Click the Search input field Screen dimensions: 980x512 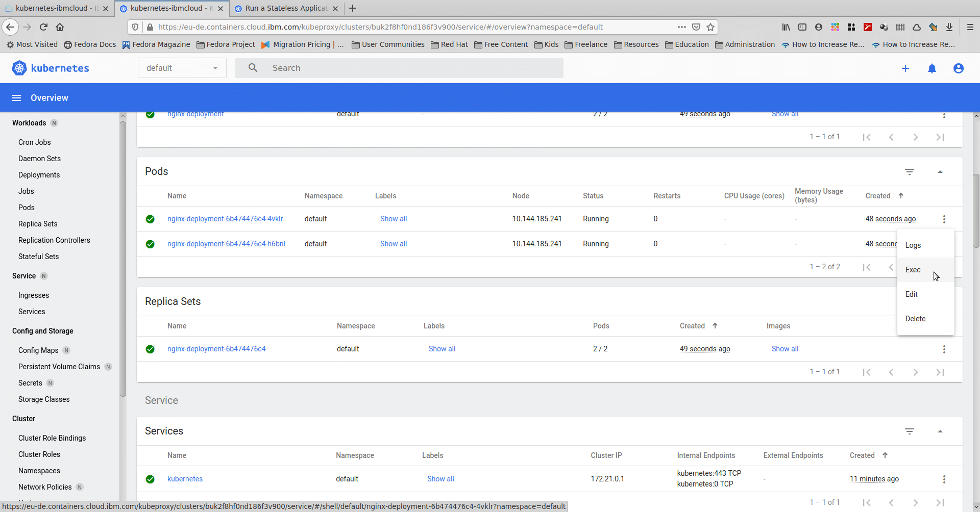399,68
